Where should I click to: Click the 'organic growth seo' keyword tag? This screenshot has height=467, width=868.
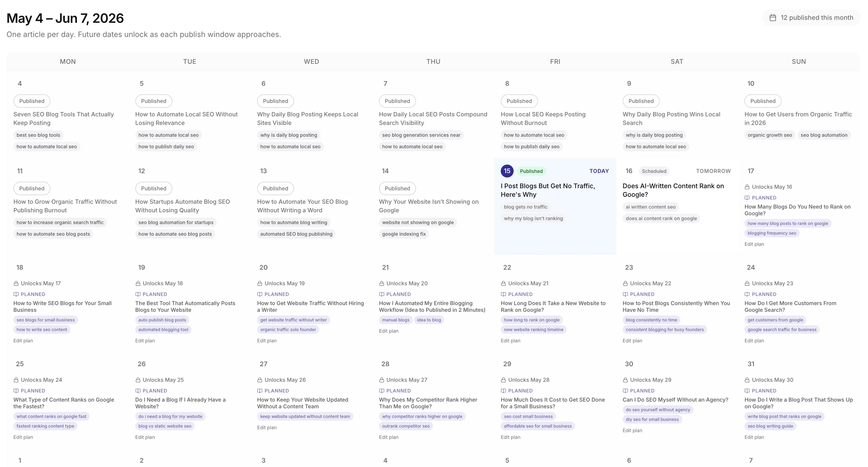tap(770, 135)
